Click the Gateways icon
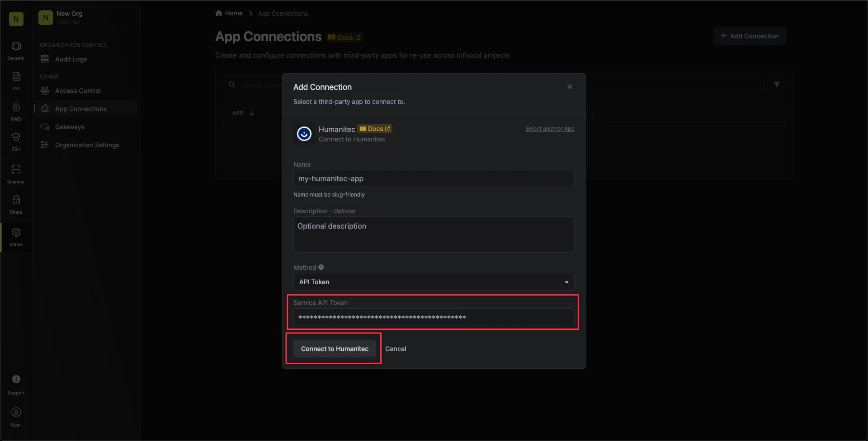Screen dimensions: 868x441 [x=45, y=127]
